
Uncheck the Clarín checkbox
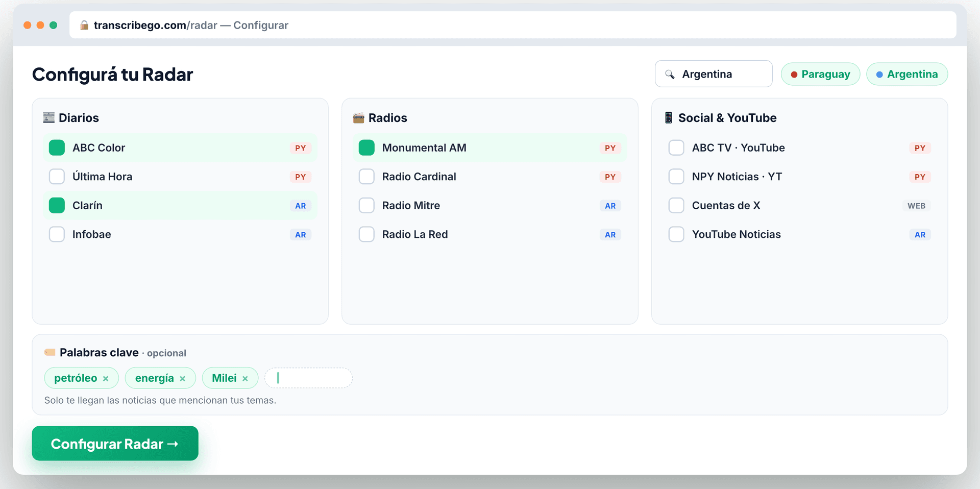point(57,206)
